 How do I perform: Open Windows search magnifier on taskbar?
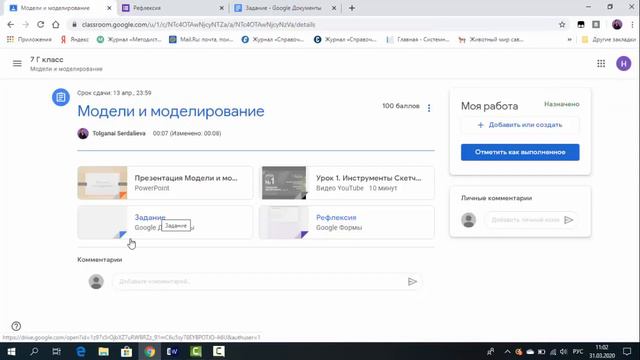[x=34, y=351]
